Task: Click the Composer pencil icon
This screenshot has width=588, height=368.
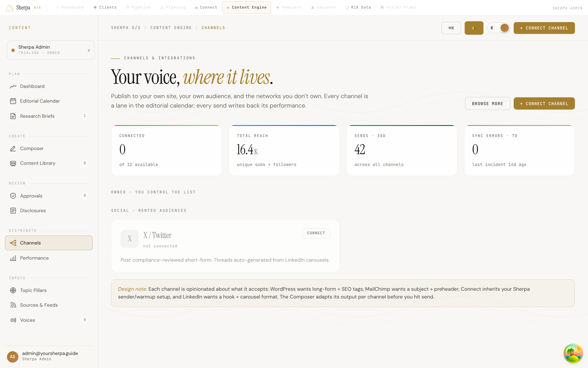Action: [x=13, y=148]
